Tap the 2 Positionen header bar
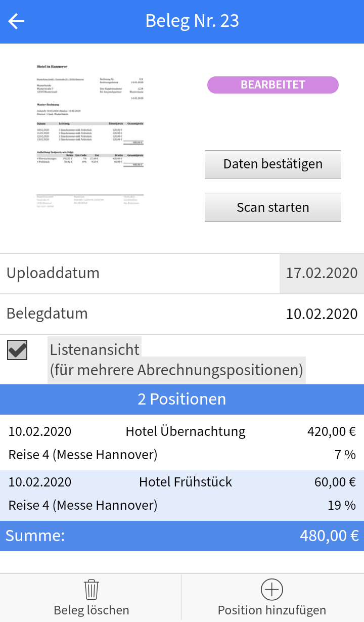The image size is (364, 622). [182, 399]
